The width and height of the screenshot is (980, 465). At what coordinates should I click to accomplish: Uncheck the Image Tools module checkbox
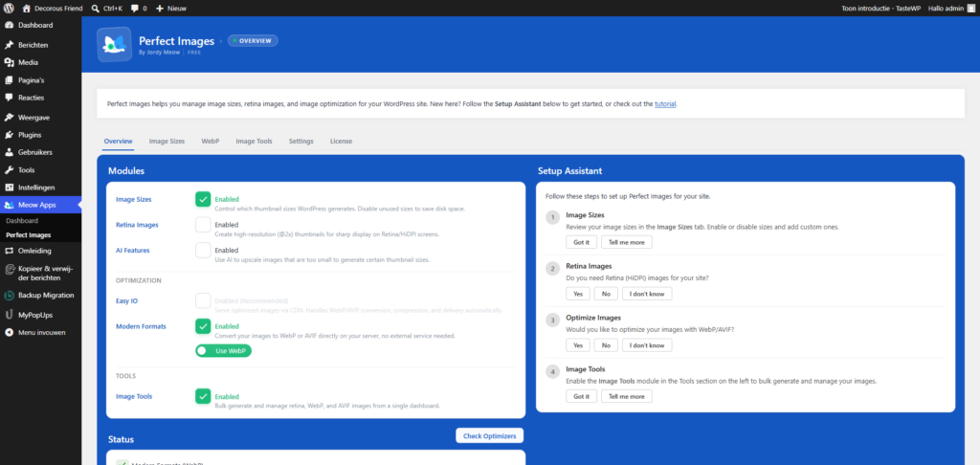pyautogui.click(x=203, y=397)
